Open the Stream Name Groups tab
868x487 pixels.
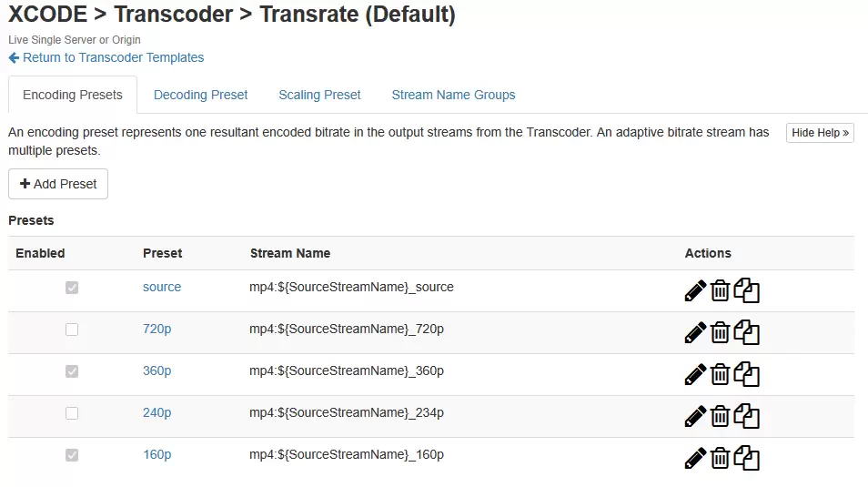point(453,95)
